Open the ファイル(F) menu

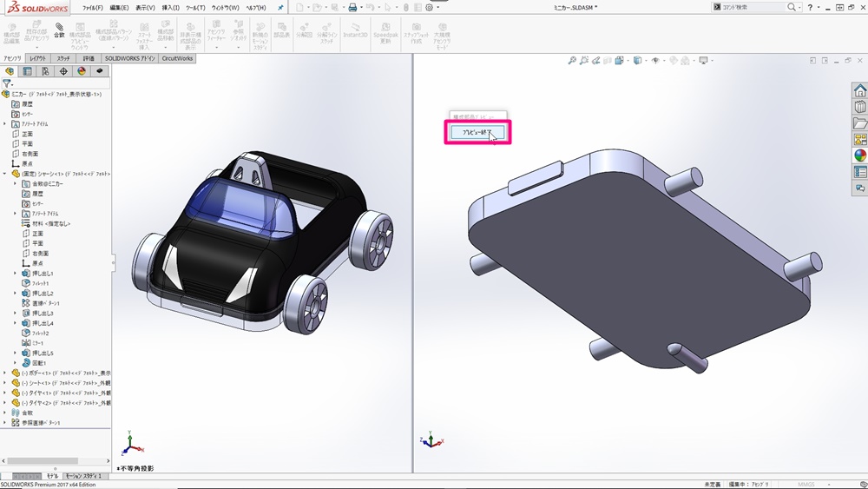[x=92, y=8]
